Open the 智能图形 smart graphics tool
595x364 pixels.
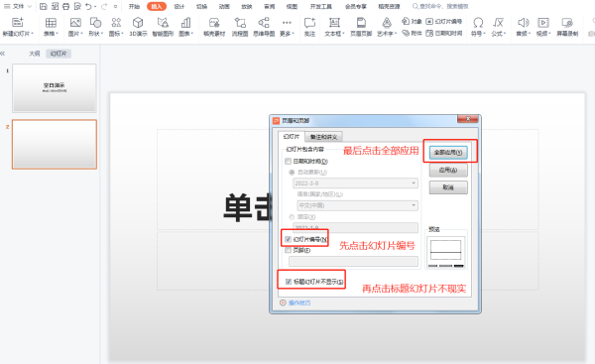pos(163,27)
